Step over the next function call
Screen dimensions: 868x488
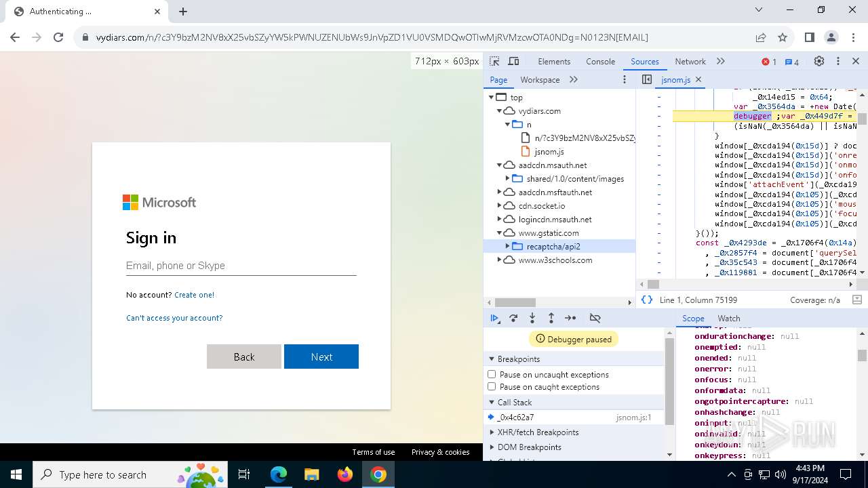(x=513, y=318)
